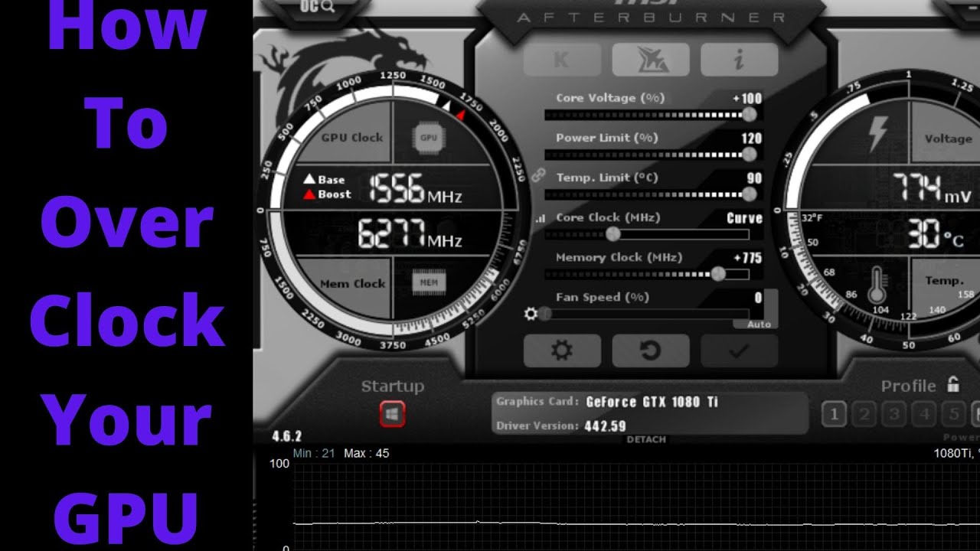Click the Base legend label
Screen dimensions: 980x551
click(332, 180)
